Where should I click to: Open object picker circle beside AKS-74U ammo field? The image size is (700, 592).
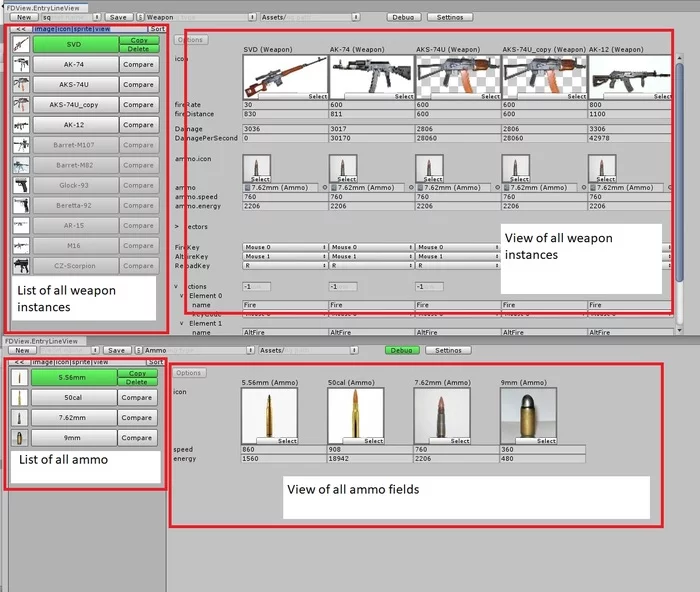(x=497, y=188)
